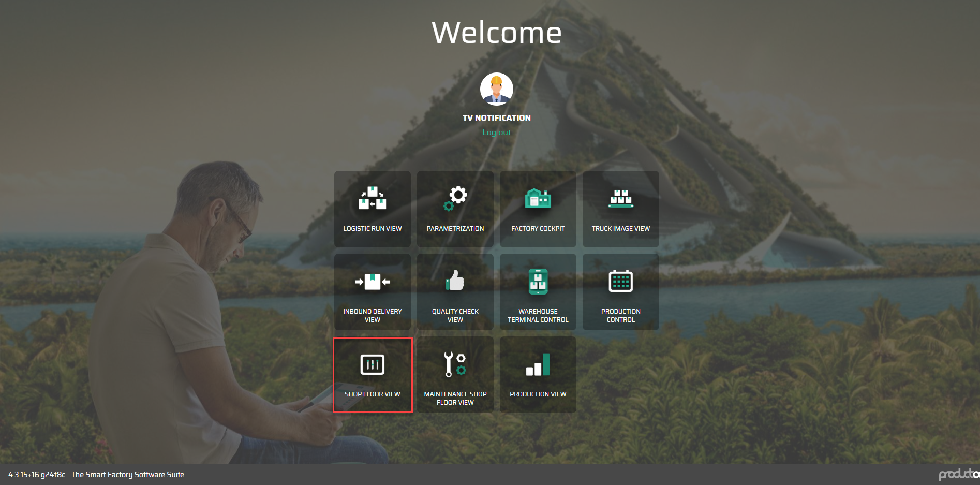Select the Truck Image View icon
The width and height of the screenshot is (980, 485).
coord(620,199)
